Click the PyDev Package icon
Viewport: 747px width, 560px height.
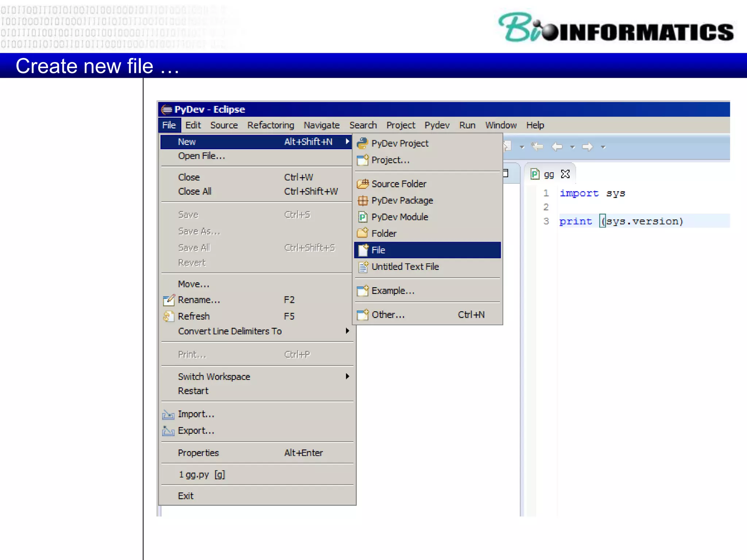click(x=363, y=201)
